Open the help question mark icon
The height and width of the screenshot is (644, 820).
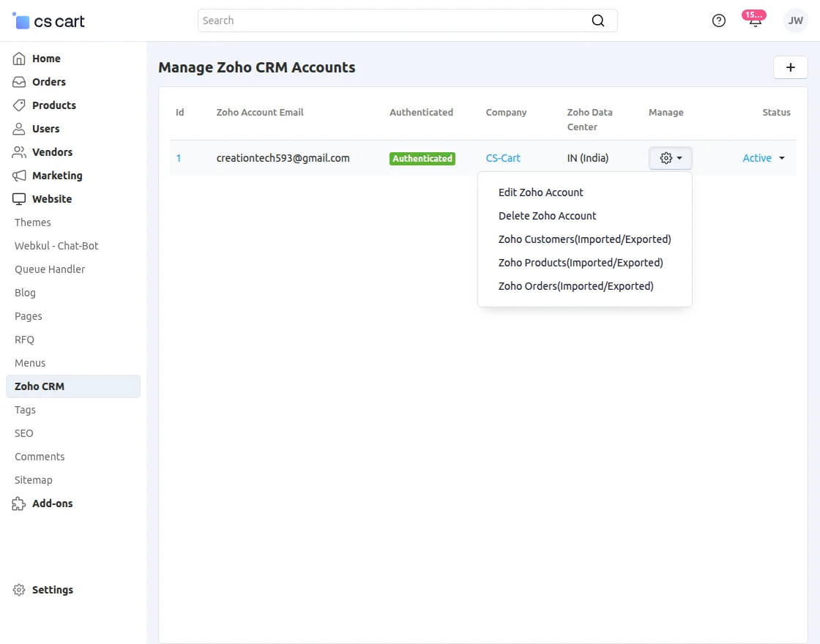click(x=718, y=20)
